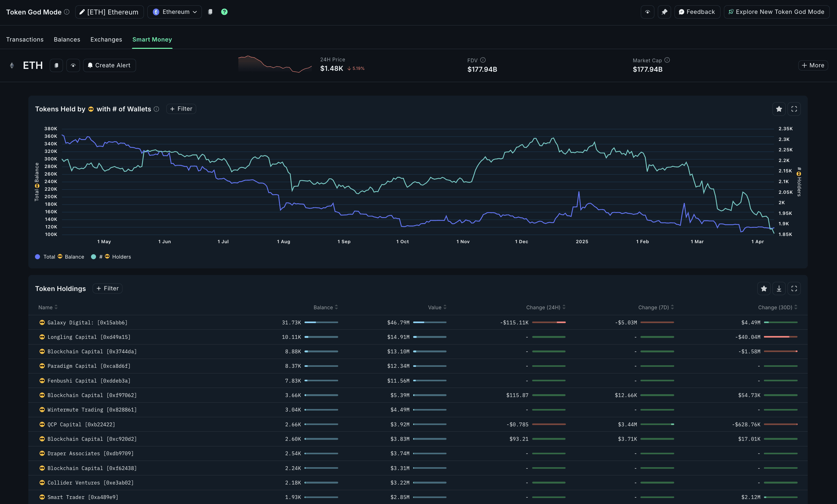Open the Ethereum chain dropdown

(x=174, y=12)
